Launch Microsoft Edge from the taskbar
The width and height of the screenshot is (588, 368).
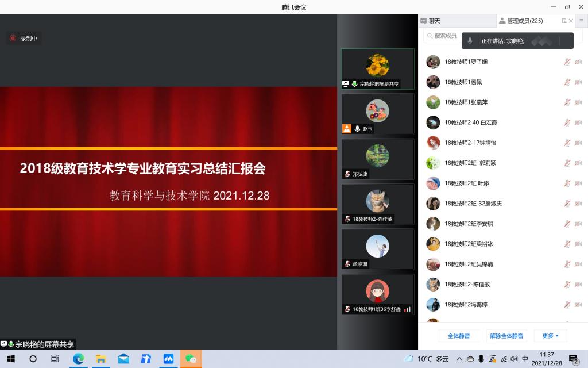79,359
